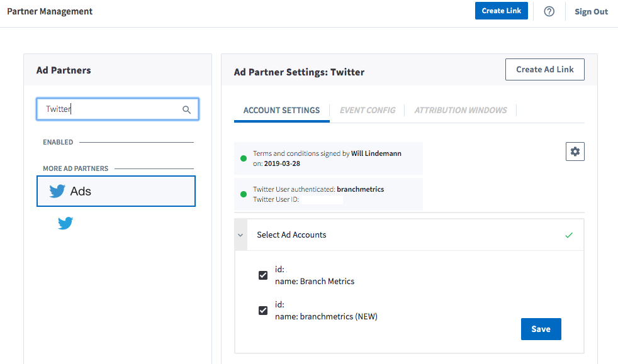Select the Twitter Ads partner entry
This screenshot has width=618, height=364.
pyautogui.click(x=116, y=191)
